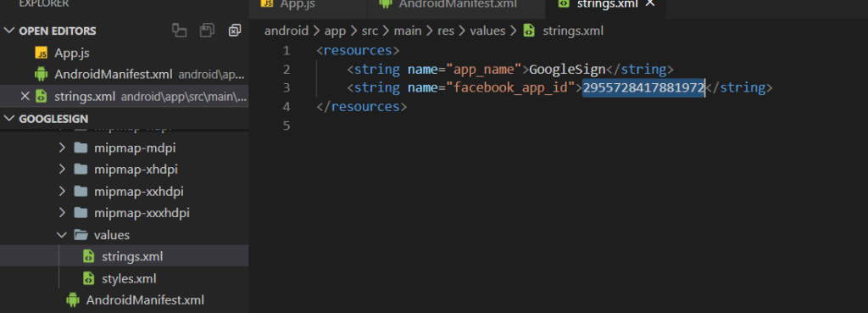Expand the mipmap-xxxhdpi folder chevron
This screenshot has height=313, width=868.
click(x=62, y=213)
